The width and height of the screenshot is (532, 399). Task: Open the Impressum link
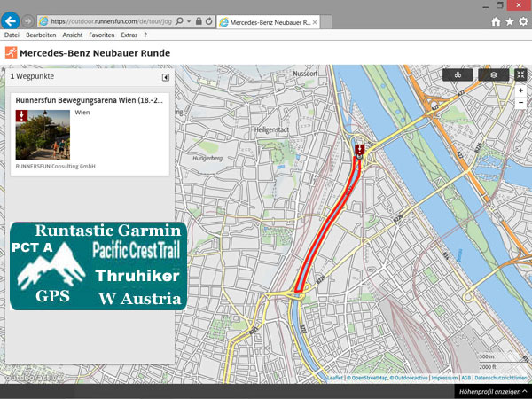444,378
